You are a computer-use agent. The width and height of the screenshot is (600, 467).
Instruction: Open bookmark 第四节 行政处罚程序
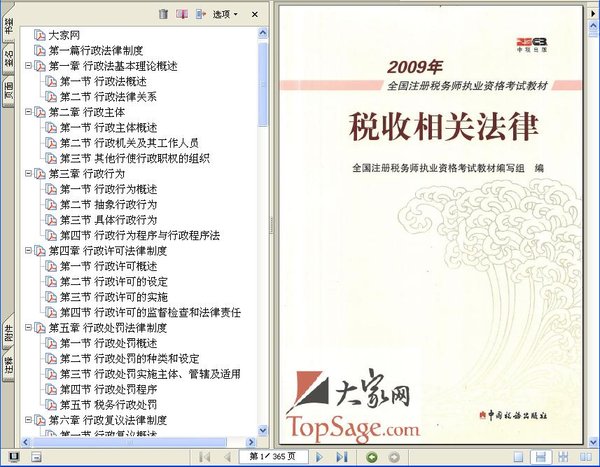pyautogui.click(x=108, y=389)
